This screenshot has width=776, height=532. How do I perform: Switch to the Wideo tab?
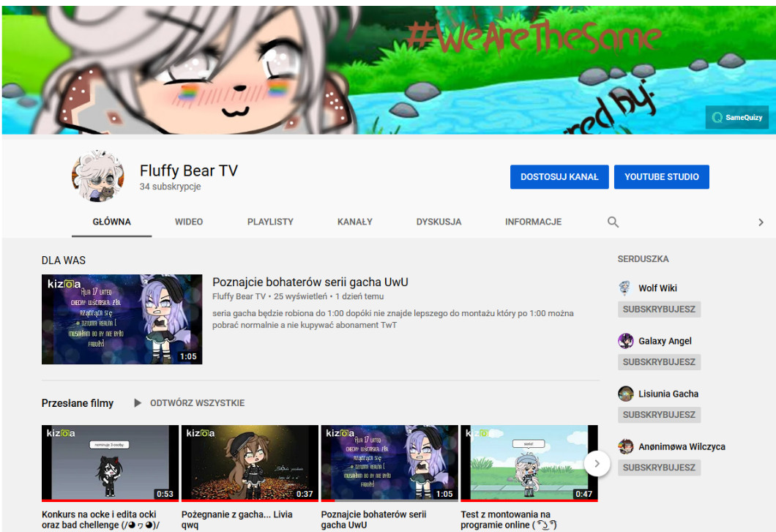point(189,222)
